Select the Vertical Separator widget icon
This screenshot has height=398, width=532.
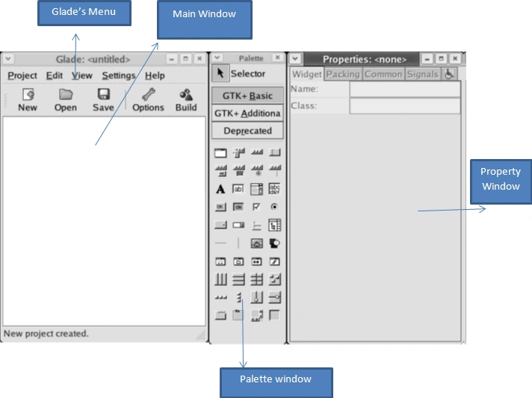[x=238, y=243]
